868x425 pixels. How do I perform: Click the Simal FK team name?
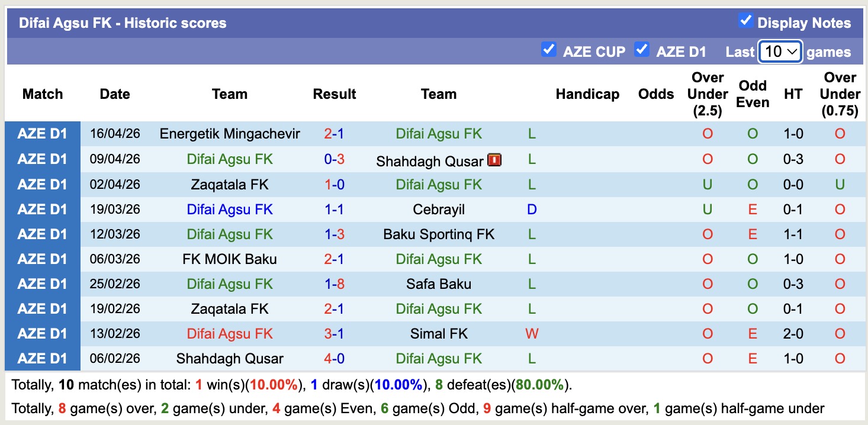439,334
